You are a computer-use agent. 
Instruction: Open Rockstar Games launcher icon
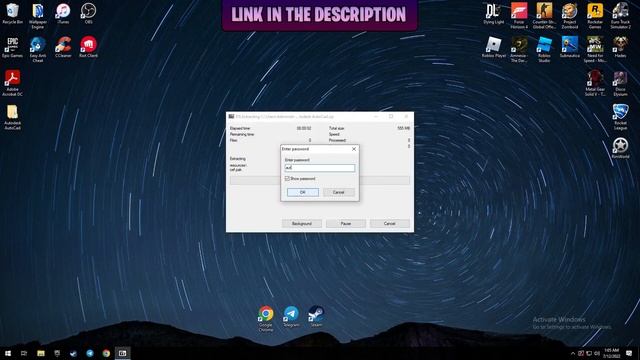pos(595,16)
